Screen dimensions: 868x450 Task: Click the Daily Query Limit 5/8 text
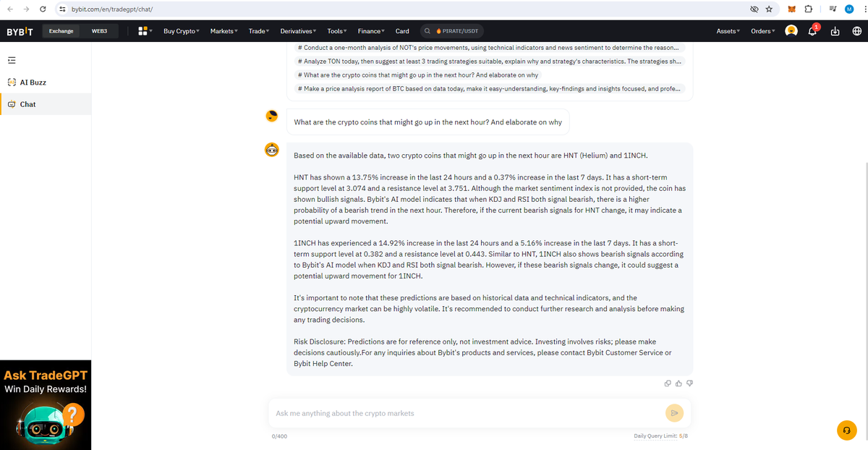point(661,436)
